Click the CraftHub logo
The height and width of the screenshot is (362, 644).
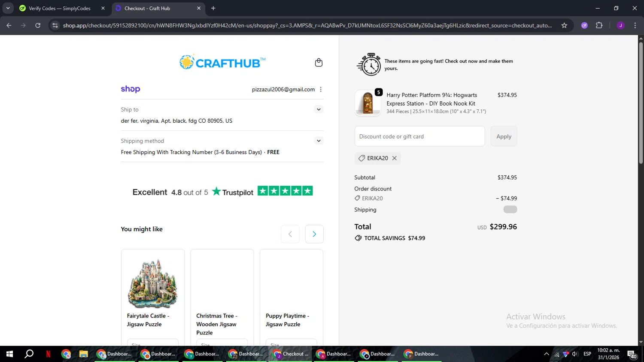coord(222,63)
